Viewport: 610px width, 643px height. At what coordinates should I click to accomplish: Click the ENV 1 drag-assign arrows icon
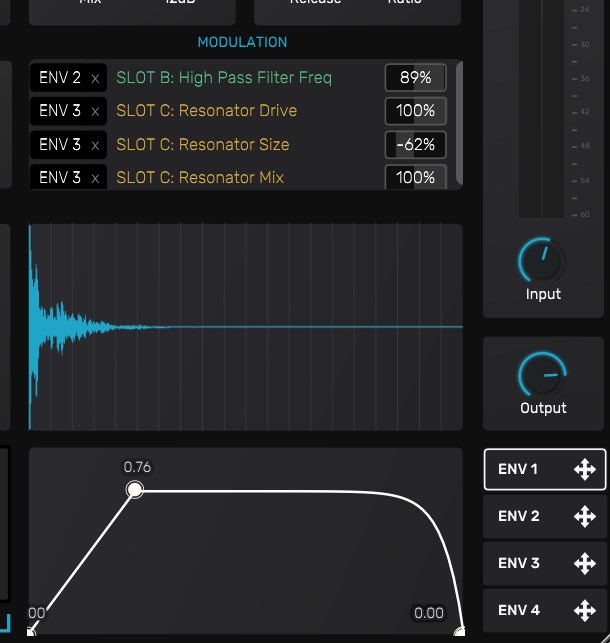pyautogui.click(x=584, y=469)
